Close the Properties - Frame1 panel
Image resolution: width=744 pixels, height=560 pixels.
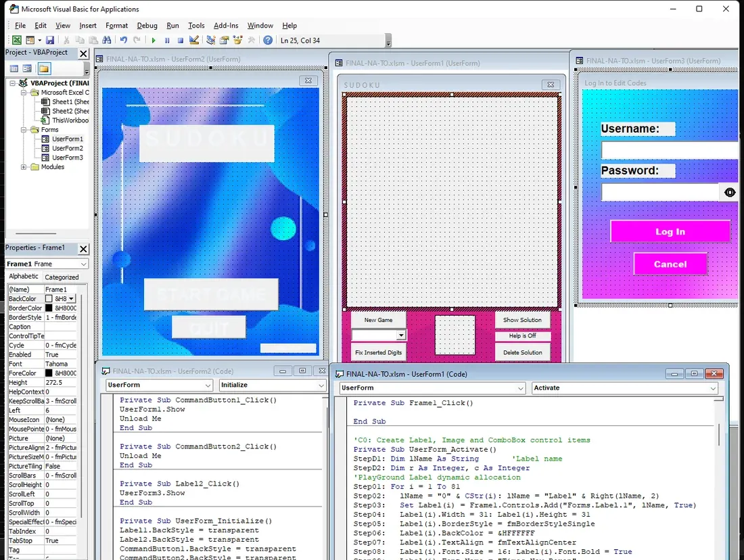click(83, 249)
